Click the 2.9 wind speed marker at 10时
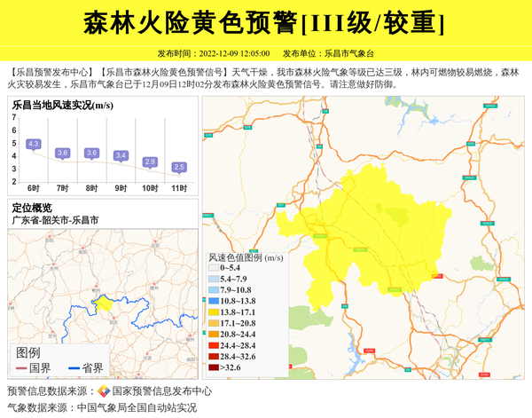The width and height of the screenshot is (532, 418). pyautogui.click(x=150, y=162)
